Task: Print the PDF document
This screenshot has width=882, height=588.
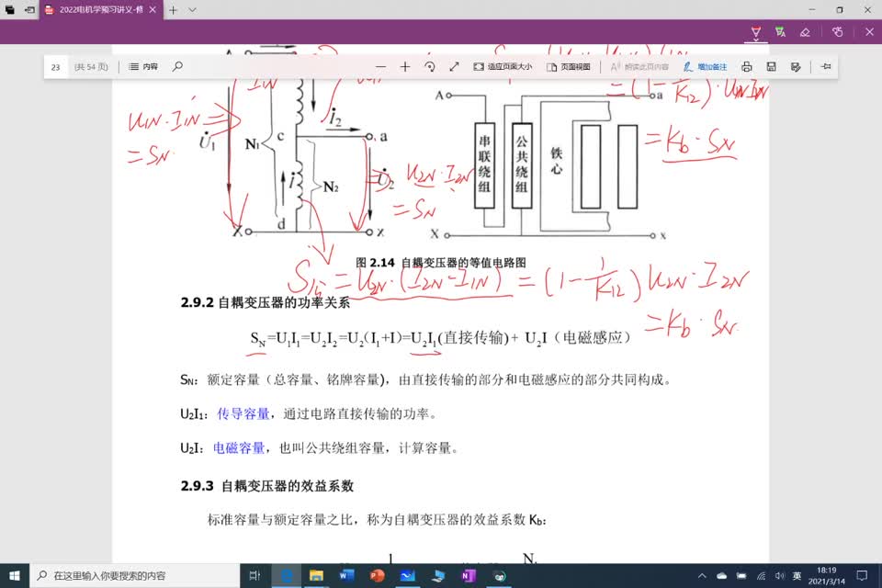Action: point(746,66)
